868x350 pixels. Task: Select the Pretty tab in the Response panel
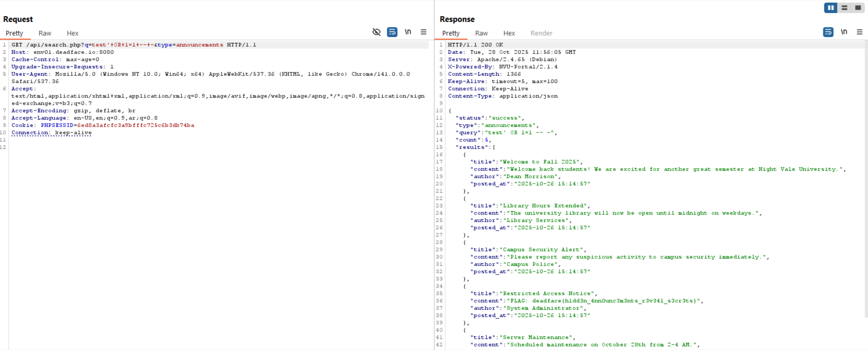451,33
